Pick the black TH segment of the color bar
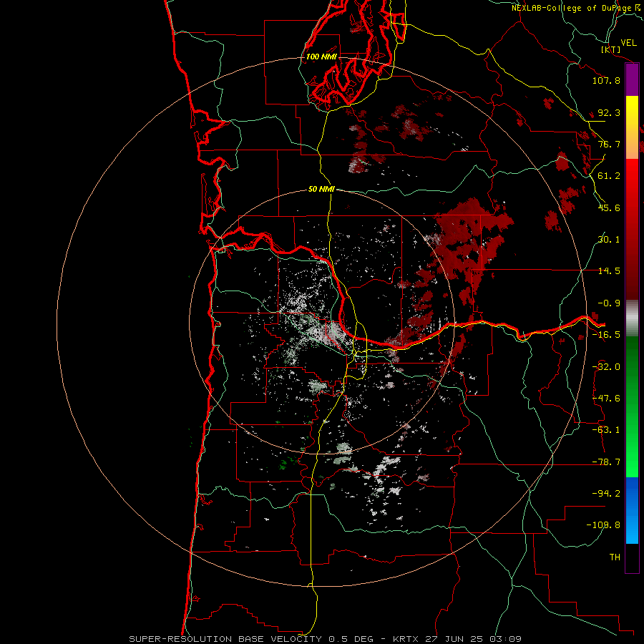 632,558
